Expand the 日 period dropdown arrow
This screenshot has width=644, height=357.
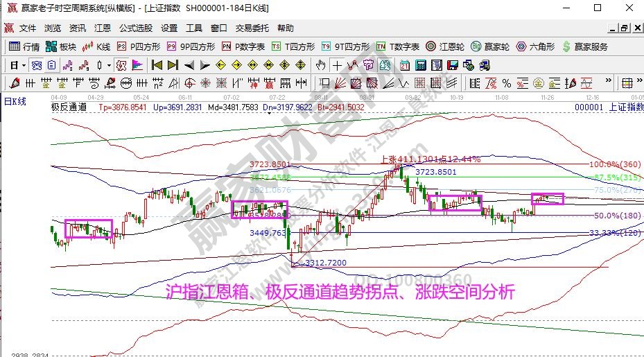point(24,65)
